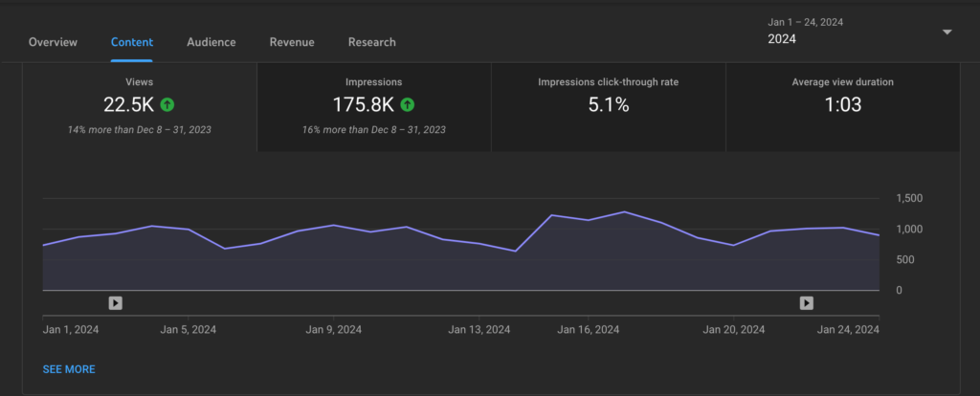
Task: Click '14% more than Dec 8 – 31, 2023' under Views
Action: pyautogui.click(x=140, y=130)
